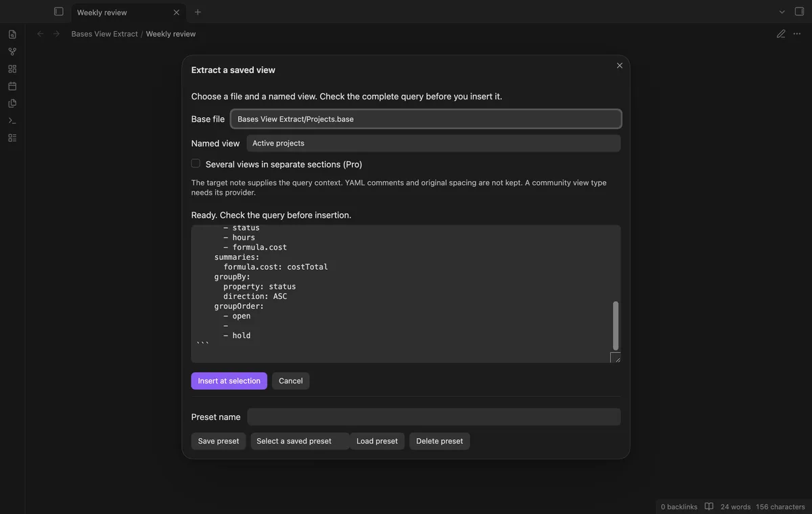Screen dimensions: 812x514
Task: Click the 'property: status' line
Action: (260, 287)
